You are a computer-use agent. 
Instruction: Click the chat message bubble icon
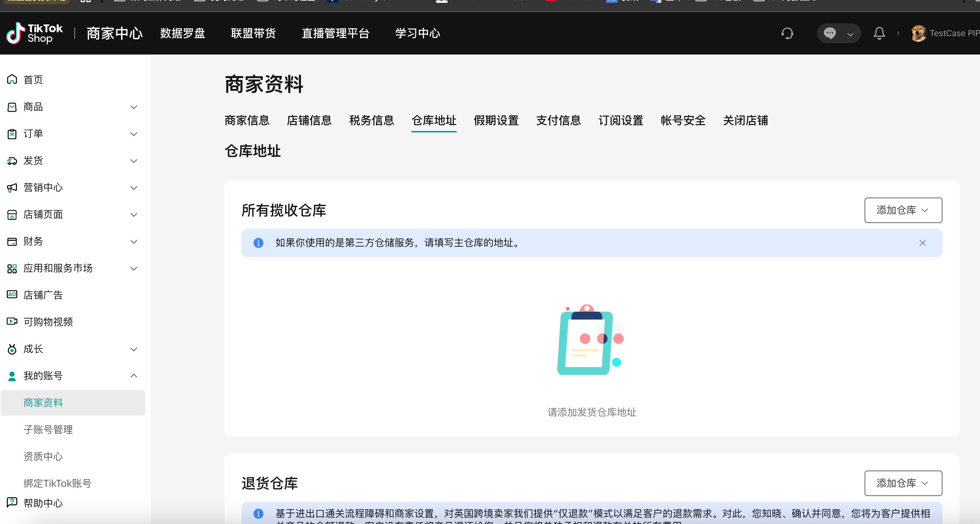[x=830, y=34]
